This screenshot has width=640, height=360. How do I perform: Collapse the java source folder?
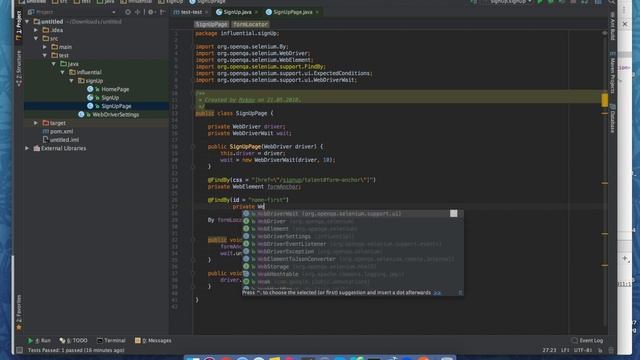tap(53, 64)
